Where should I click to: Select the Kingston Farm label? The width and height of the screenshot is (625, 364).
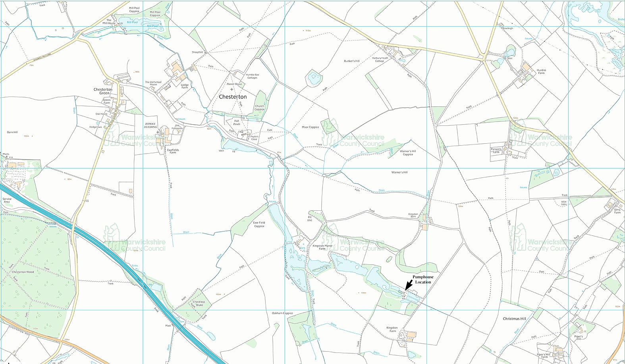click(392, 329)
